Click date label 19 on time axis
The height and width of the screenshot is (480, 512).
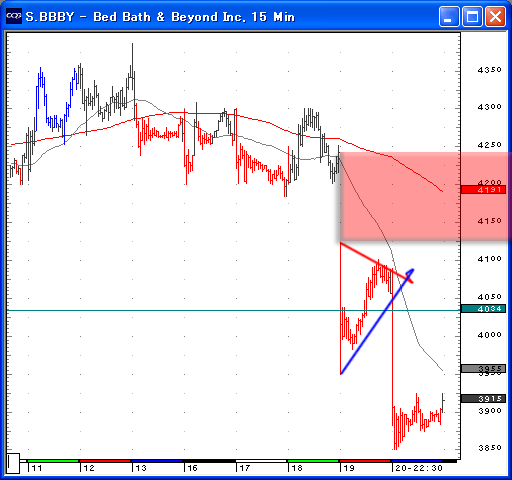click(349, 468)
